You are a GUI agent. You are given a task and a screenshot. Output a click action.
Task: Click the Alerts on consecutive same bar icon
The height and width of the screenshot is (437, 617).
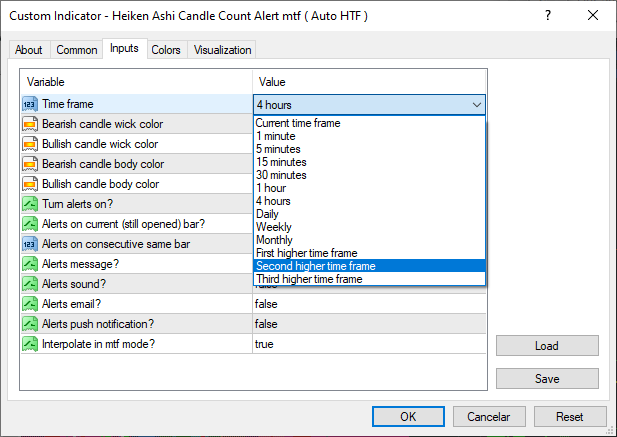tap(29, 244)
